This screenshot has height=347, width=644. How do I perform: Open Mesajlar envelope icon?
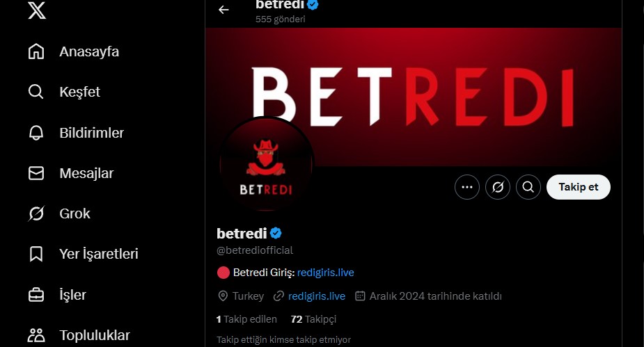coord(36,173)
